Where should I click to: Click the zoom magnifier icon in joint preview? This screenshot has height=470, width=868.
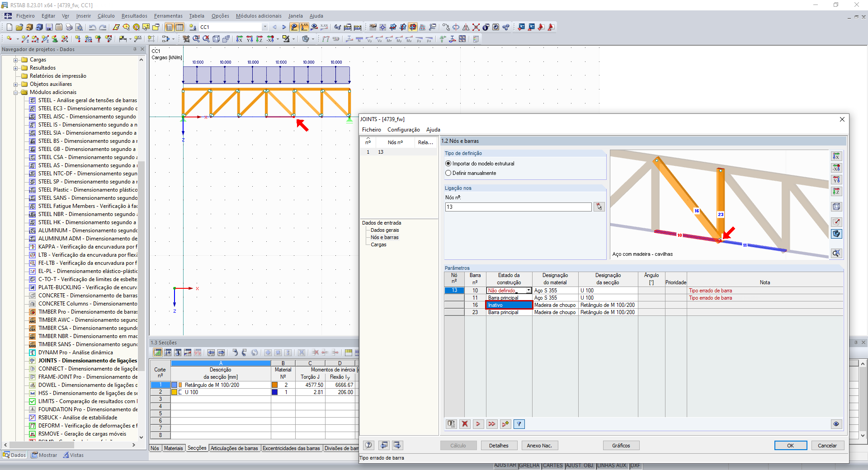836,254
